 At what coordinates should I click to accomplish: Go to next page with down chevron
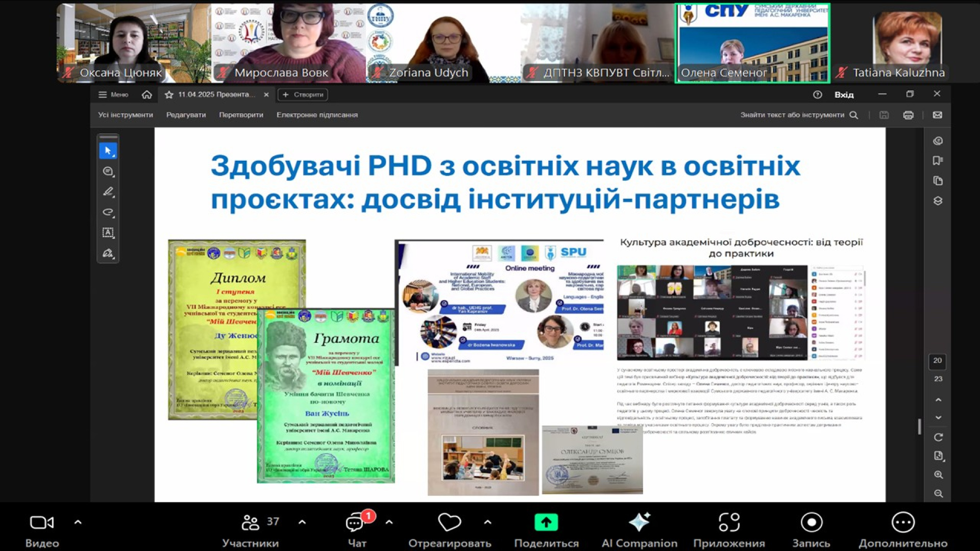[x=938, y=417]
